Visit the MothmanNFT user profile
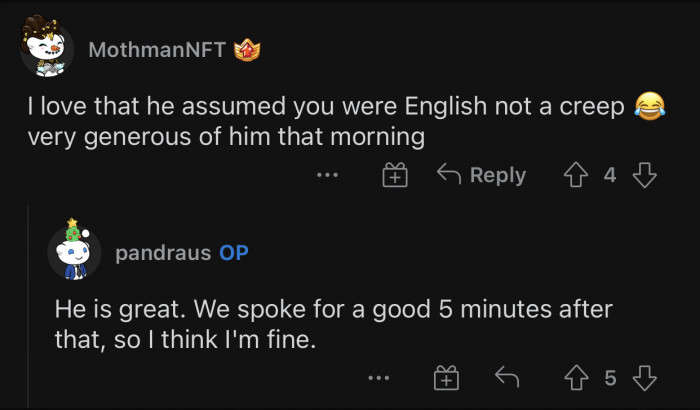700x410 pixels. coord(158,50)
